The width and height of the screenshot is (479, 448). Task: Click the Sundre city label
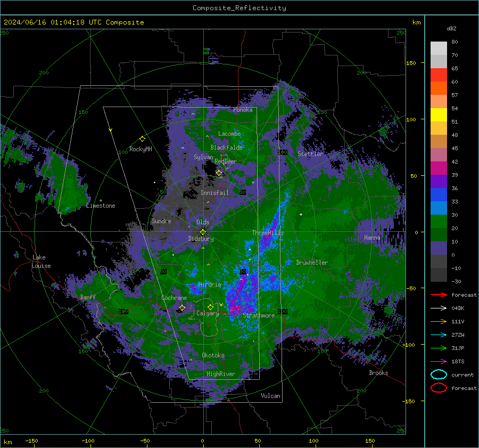click(161, 221)
